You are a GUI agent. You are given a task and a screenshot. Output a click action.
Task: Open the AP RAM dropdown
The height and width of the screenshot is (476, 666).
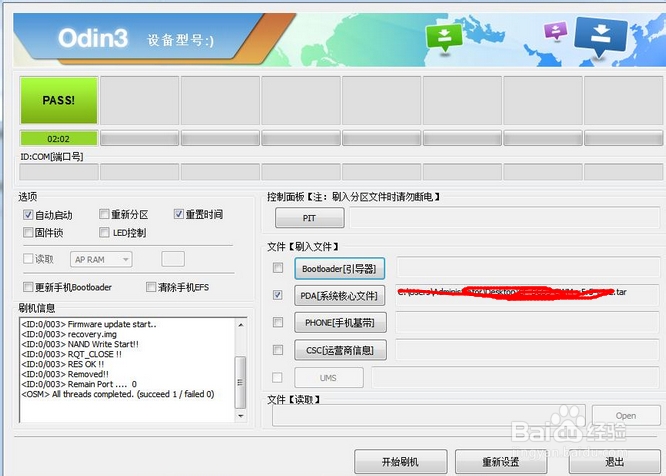point(101,259)
